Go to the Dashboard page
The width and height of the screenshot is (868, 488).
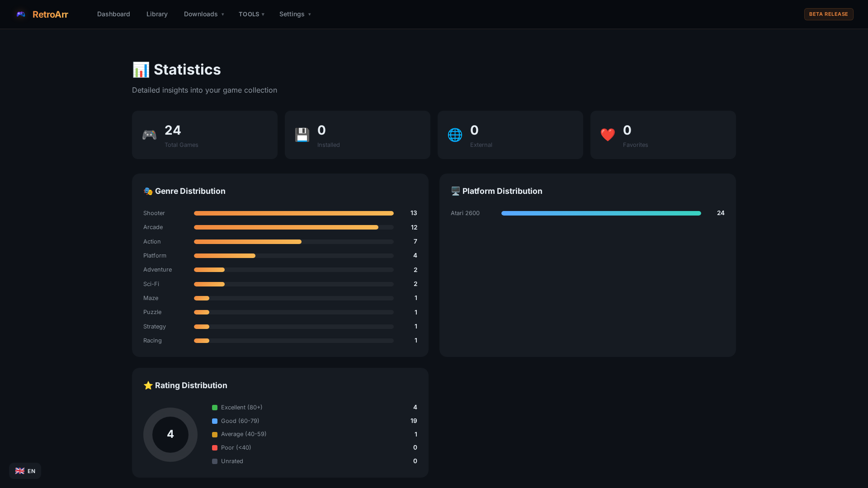[x=113, y=14]
